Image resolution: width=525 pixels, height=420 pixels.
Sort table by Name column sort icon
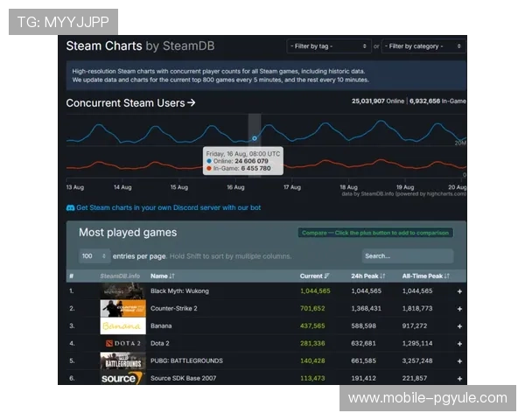point(171,276)
